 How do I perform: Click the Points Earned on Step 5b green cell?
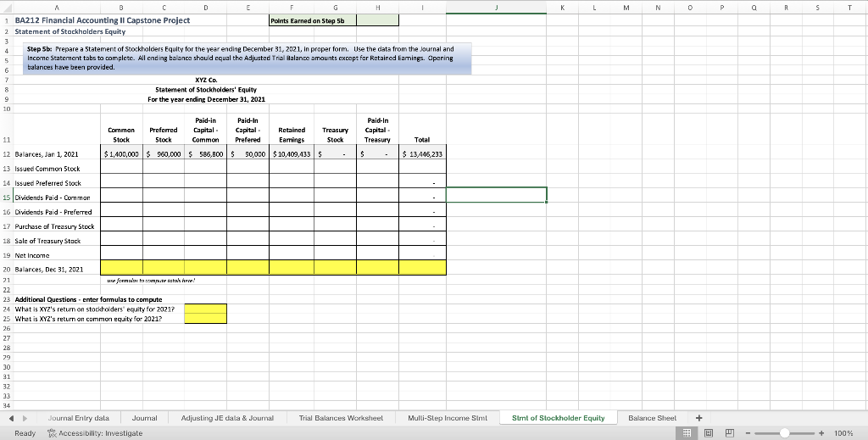tap(377, 20)
